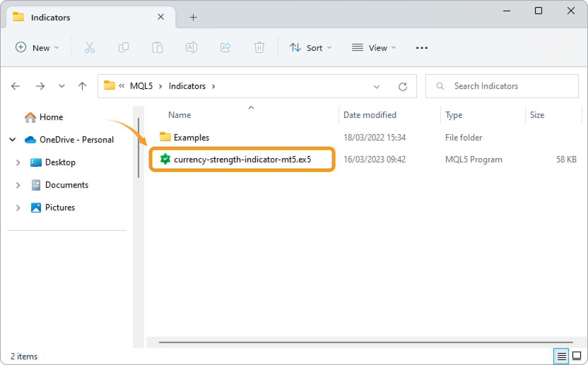Add a new tab with plus
The height and width of the screenshot is (365, 588).
(193, 17)
